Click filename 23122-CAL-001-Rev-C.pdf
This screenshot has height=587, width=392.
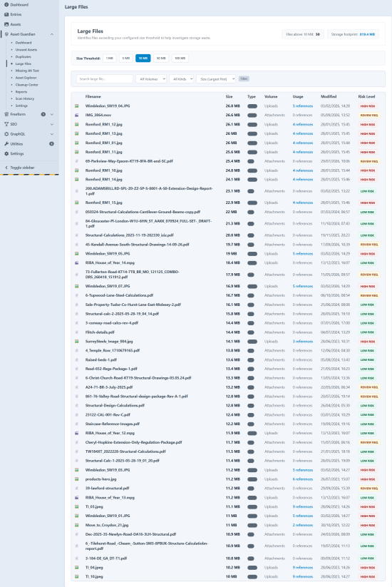tap(108, 415)
